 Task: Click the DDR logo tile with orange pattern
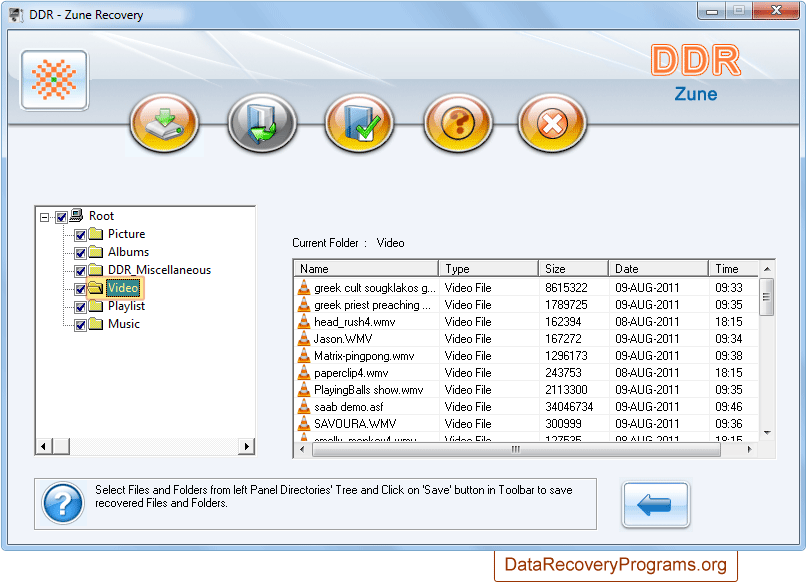point(54,80)
